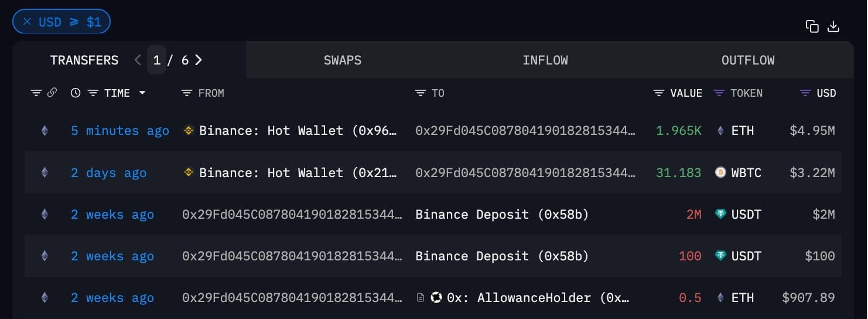Expand the TIME sort dropdown arrow

click(142, 93)
